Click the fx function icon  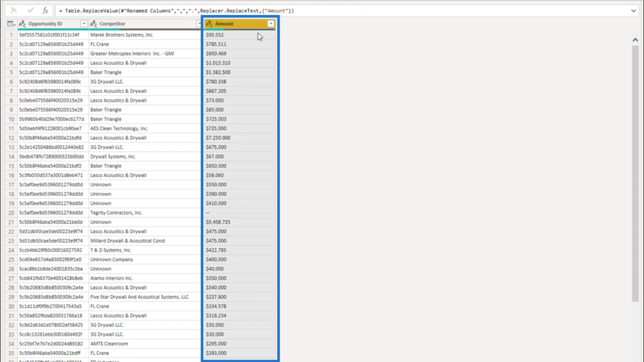click(x=45, y=11)
